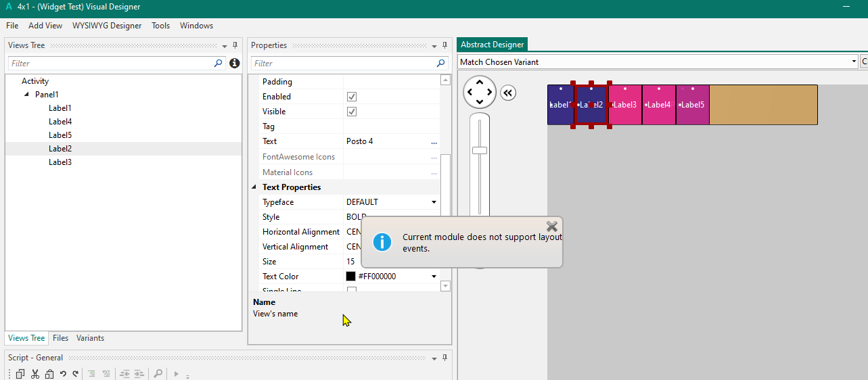Switch to the Variants tab
868x380 pixels.
click(90, 338)
